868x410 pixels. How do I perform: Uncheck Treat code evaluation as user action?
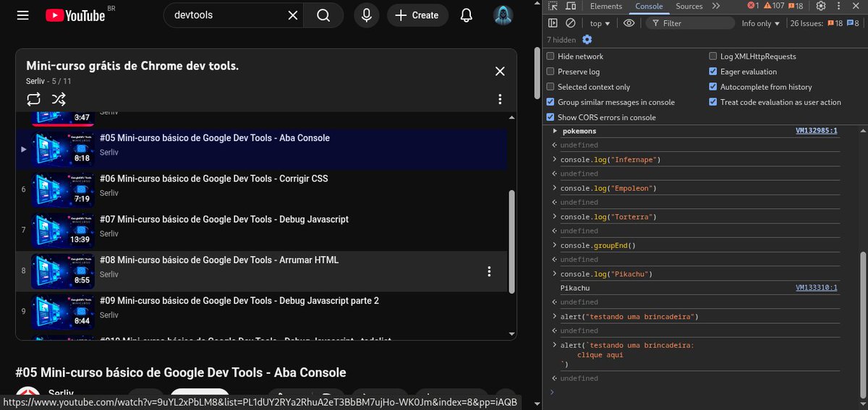pyautogui.click(x=713, y=102)
